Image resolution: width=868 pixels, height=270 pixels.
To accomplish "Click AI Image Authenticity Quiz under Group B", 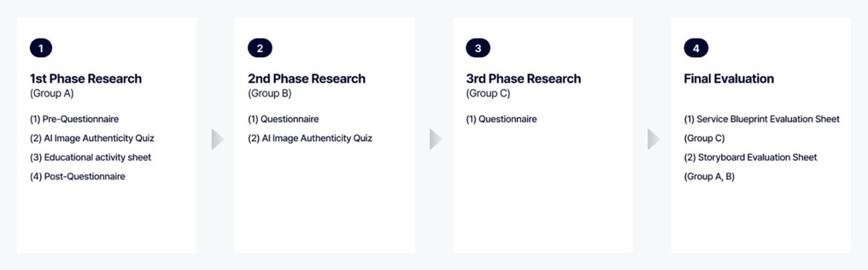I will [310, 138].
